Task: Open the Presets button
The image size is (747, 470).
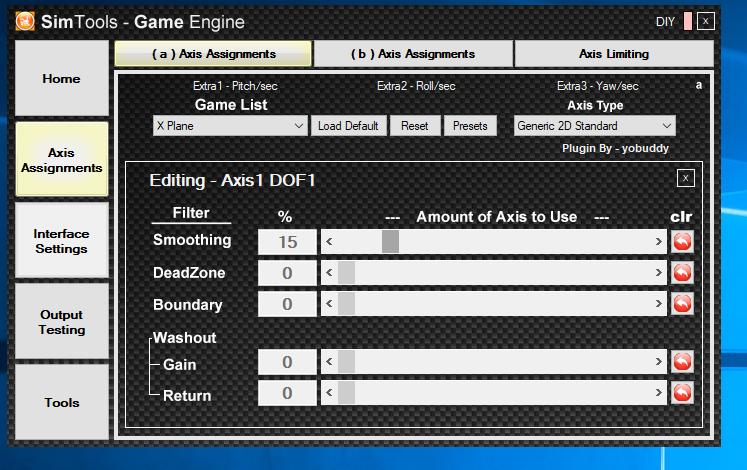Action: pos(470,126)
